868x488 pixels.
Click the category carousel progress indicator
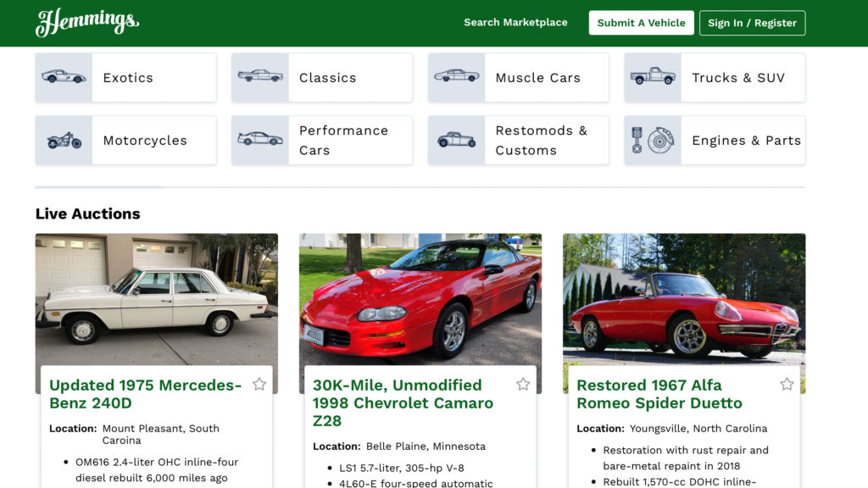click(98, 186)
